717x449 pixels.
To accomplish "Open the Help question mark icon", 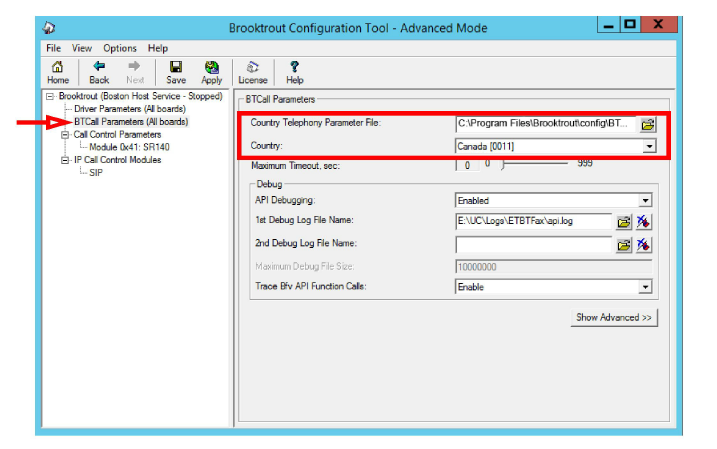I will [294, 73].
